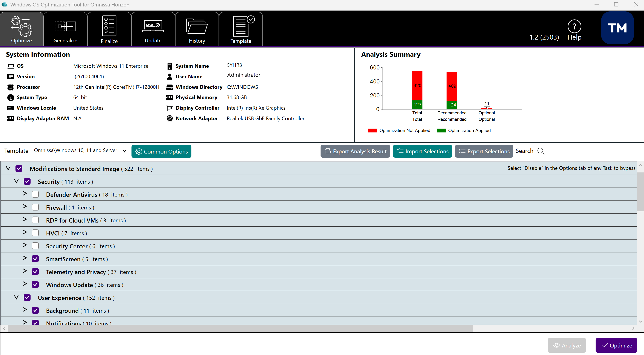Uncheck the Security group checkbox

pos(27,181)
